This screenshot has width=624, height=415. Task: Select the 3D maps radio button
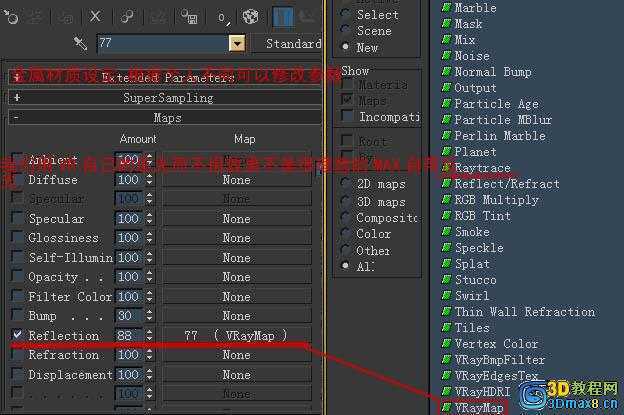(345, 201)
